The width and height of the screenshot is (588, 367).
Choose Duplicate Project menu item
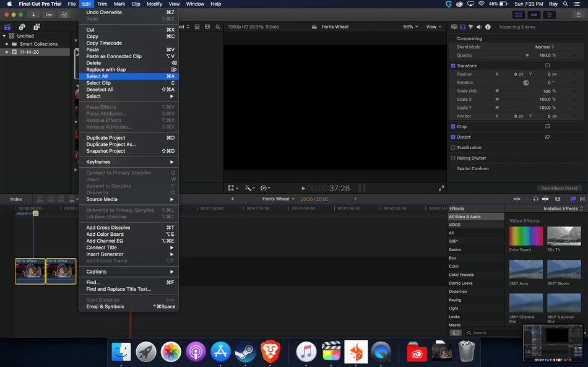pyautogui.click(x=129, y=137)
